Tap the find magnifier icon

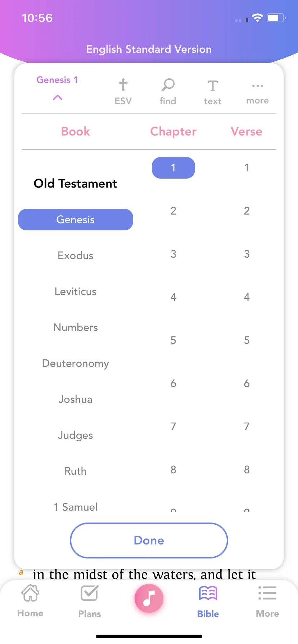coord(168,85)
